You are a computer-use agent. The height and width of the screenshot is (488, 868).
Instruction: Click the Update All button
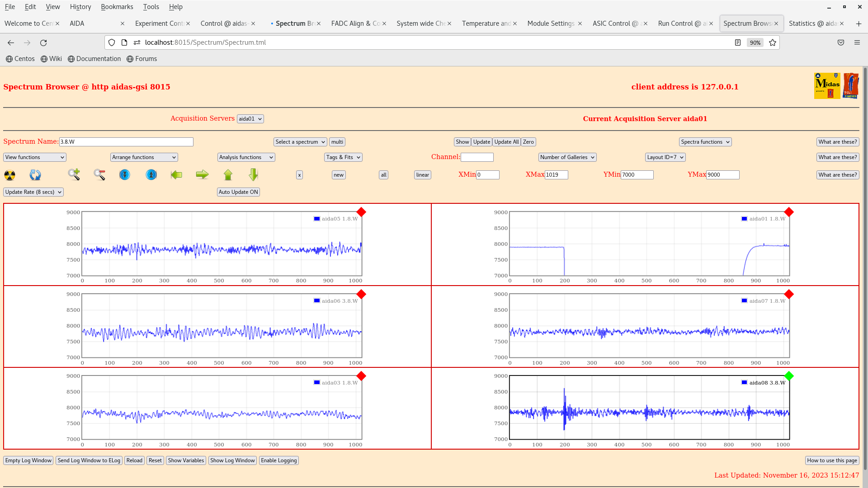(506, 142)
